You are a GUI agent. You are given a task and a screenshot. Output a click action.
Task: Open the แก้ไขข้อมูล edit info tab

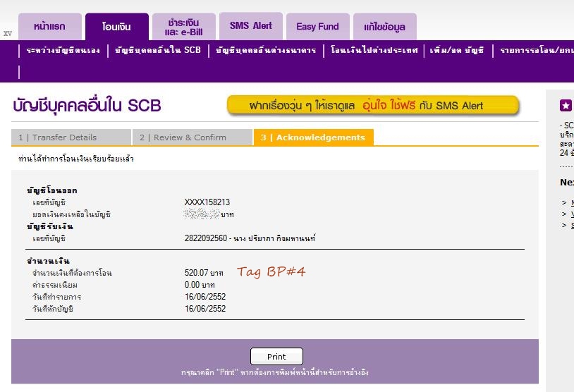pos(385,26)
